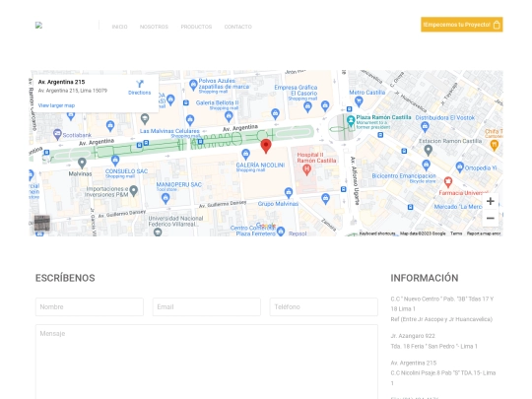
Task: Open the INICIO menu item
Action: 119,27
